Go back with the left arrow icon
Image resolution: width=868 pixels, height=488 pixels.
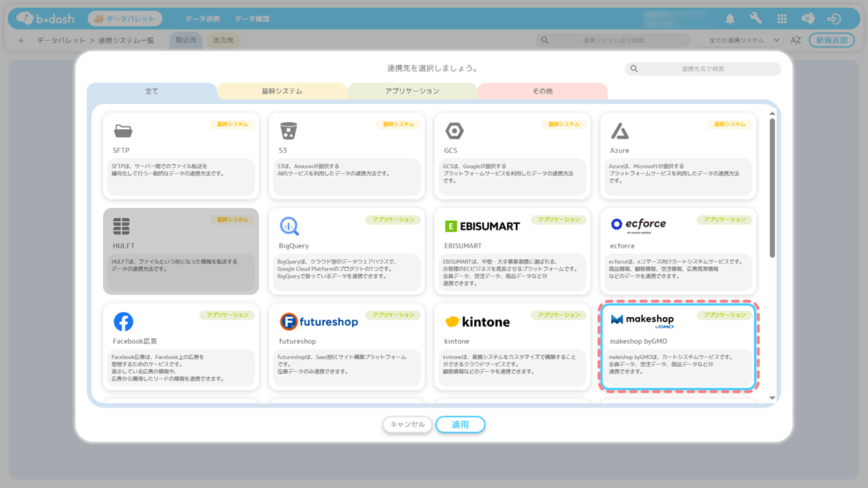22,40
